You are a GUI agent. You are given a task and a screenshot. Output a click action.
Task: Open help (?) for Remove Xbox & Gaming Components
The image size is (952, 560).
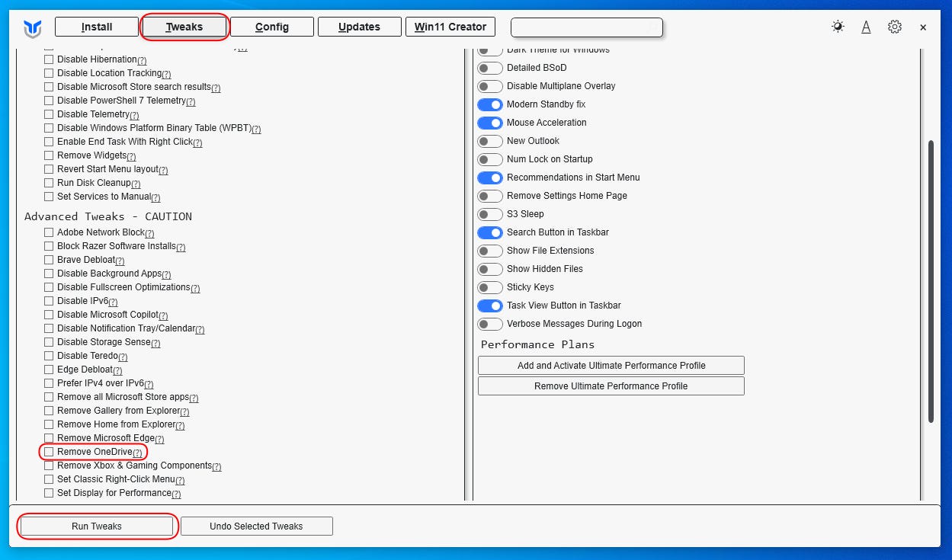point(216,466)
